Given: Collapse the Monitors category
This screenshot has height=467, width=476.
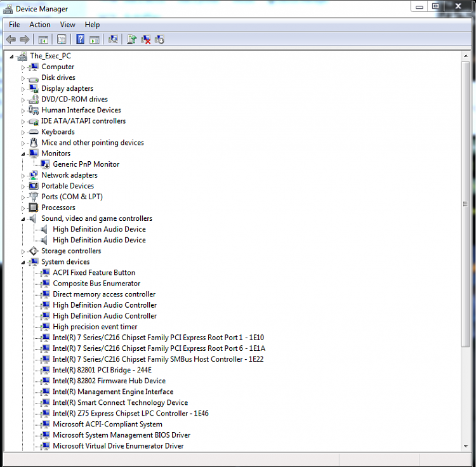Looking at the screenshot, I should tap(23, 154).
